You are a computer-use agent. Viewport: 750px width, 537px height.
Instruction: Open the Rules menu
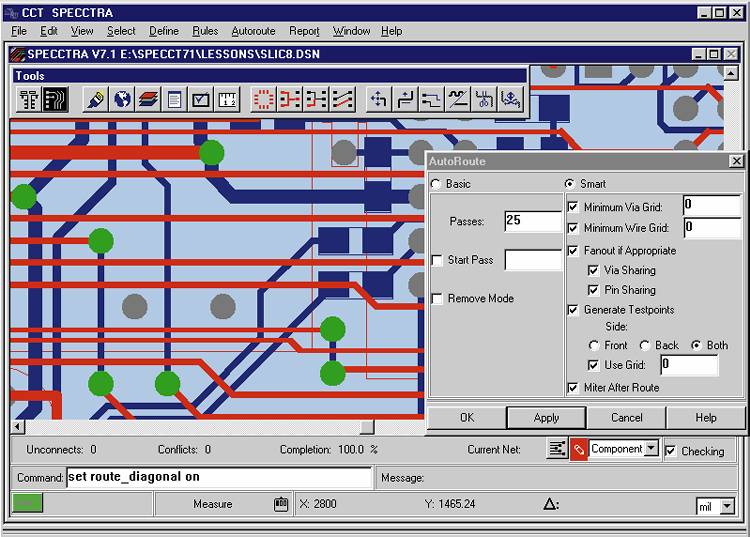[205, 31]
